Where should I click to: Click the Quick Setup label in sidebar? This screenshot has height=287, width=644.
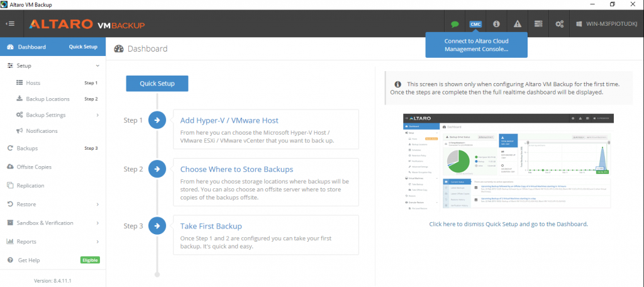pos(83,47)
